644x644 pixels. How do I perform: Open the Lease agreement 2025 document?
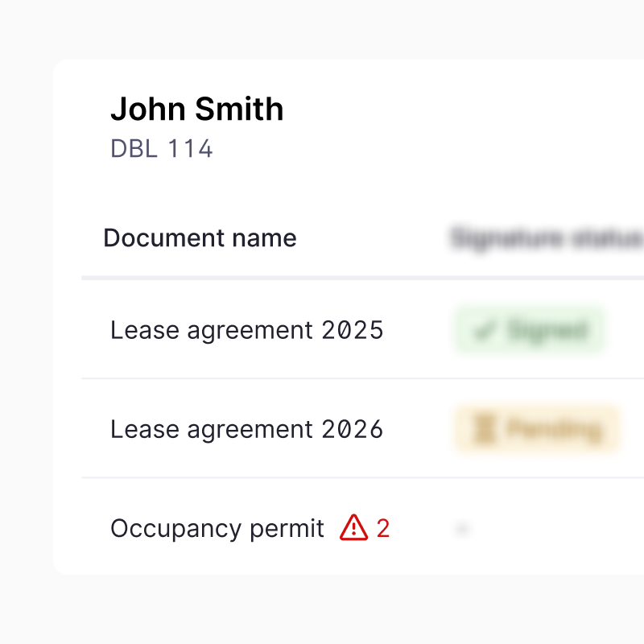tap(246, 330)
